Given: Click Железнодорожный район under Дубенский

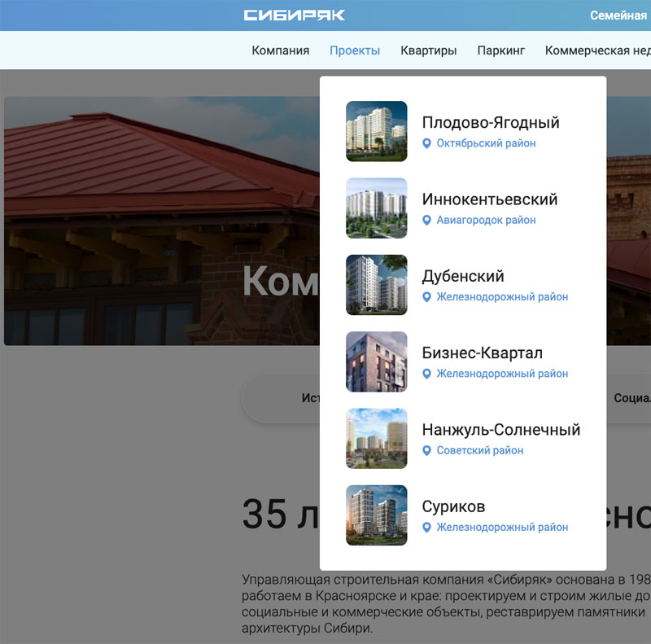Looking at the screenshot, I should (502, 297).
